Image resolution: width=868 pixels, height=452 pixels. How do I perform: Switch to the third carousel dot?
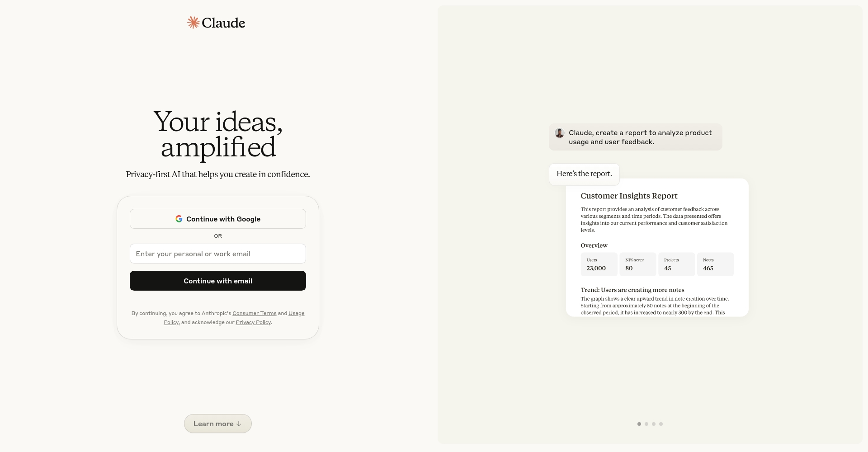click(654, 424)
